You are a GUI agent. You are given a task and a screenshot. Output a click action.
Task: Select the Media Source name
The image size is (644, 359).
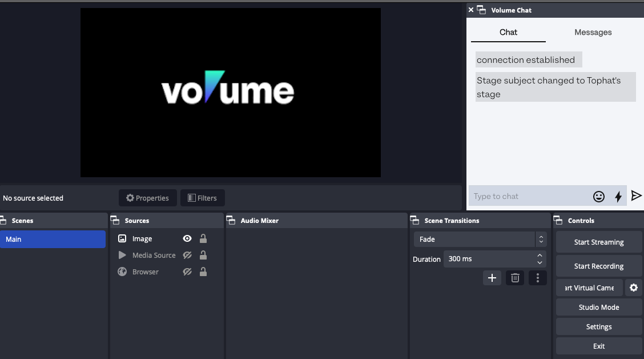(154, 255)
